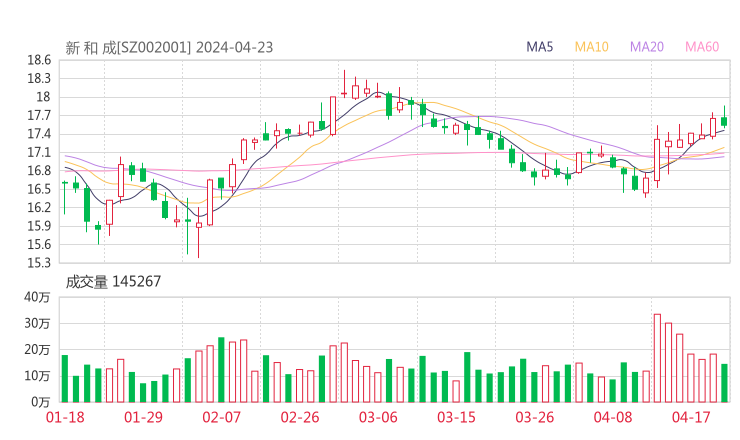Select the MA10 legend label
Screen dimensions: 740x440
[591, 47]
